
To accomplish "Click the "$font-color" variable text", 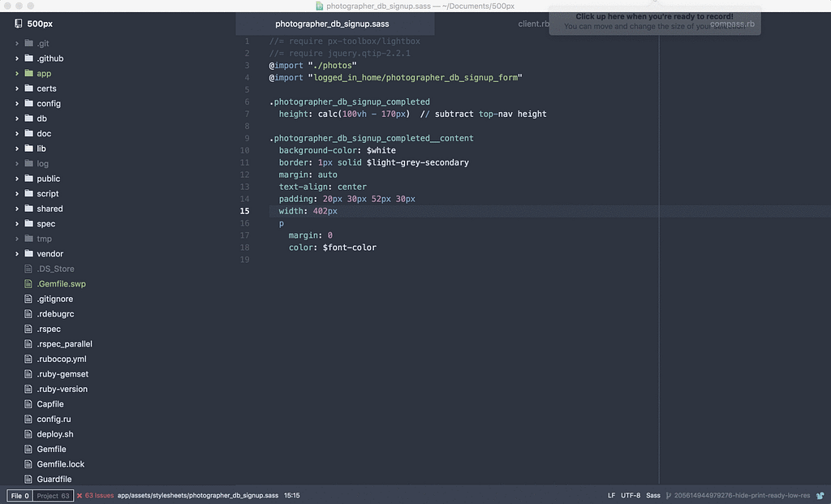I will coord(350,248).
